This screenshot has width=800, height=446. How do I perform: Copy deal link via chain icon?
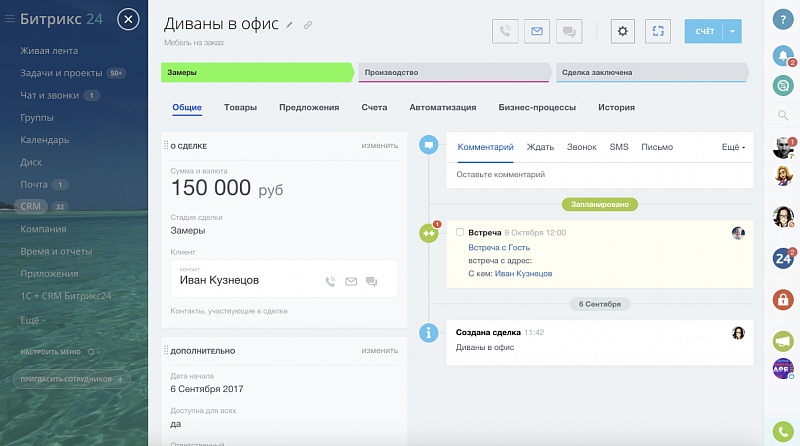click(308, 24)
